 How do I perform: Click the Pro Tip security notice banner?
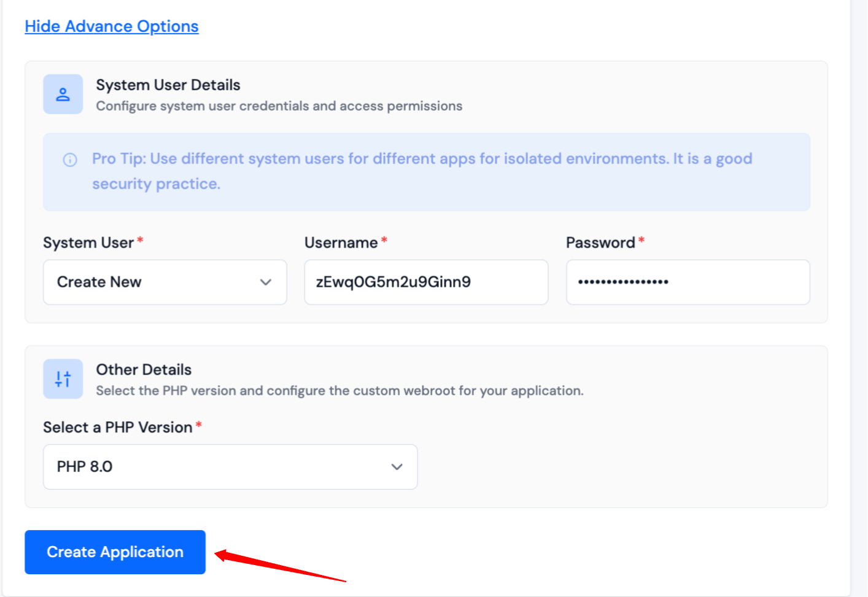[x=426, y=172]
